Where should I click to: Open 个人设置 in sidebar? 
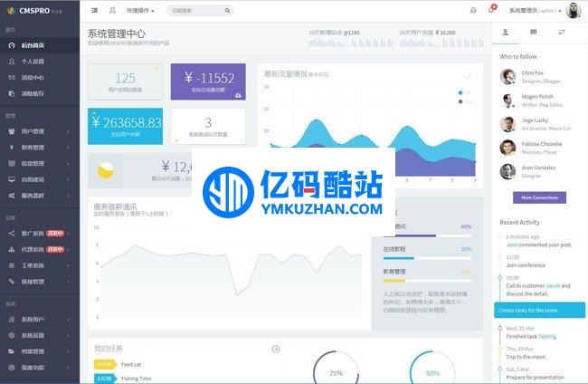(x=40, y=62)
